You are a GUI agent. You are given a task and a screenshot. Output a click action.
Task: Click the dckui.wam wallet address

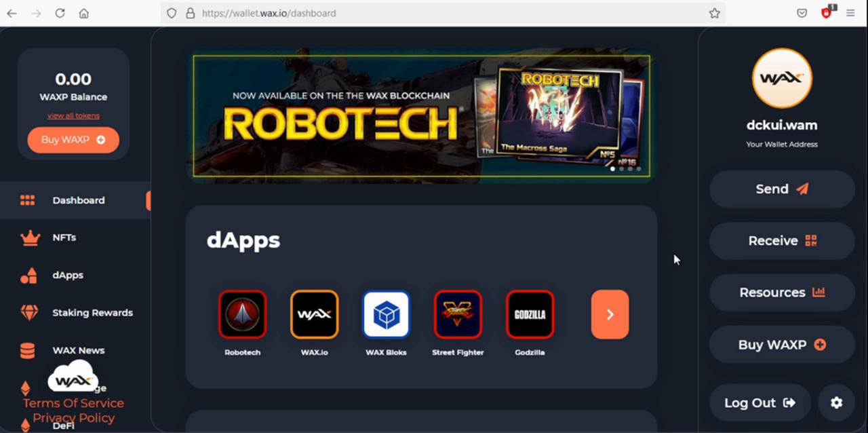point(782,125)
